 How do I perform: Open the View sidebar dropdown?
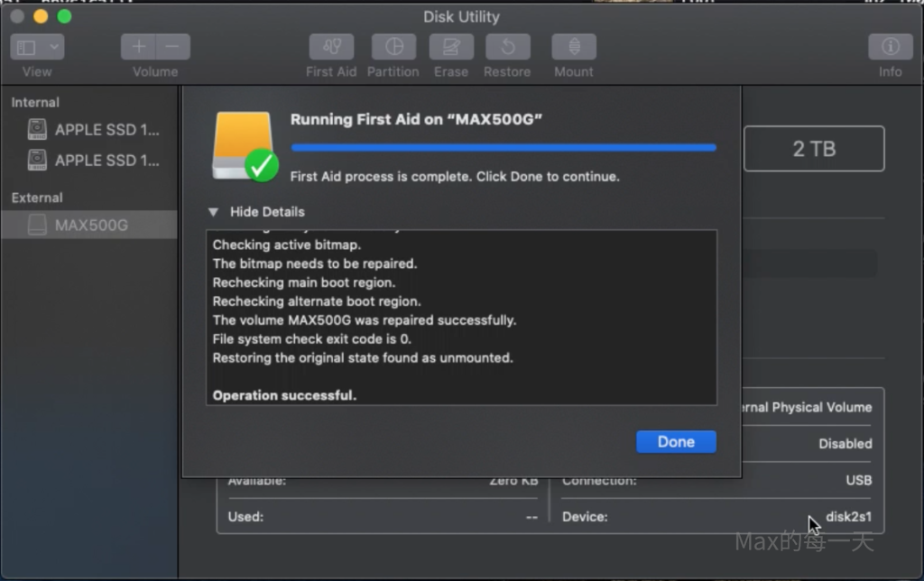(37, 47)
